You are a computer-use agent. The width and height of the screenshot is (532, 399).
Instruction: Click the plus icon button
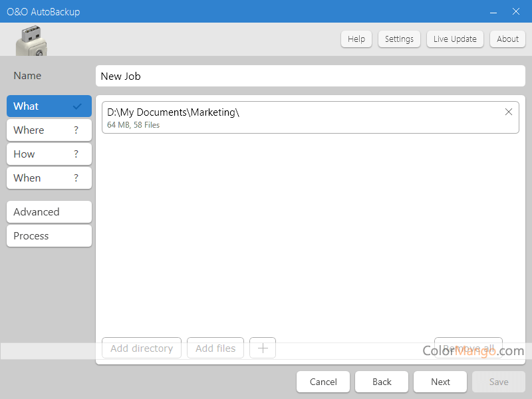pos(263,348)
